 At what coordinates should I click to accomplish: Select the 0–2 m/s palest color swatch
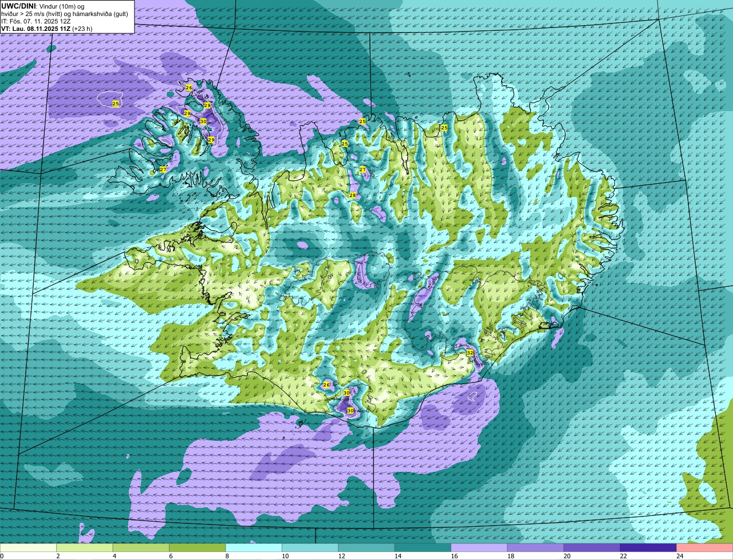tap(29, 547)
